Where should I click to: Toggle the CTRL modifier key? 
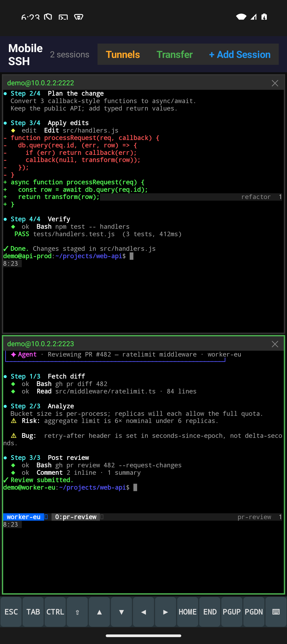tap(55, 612)
